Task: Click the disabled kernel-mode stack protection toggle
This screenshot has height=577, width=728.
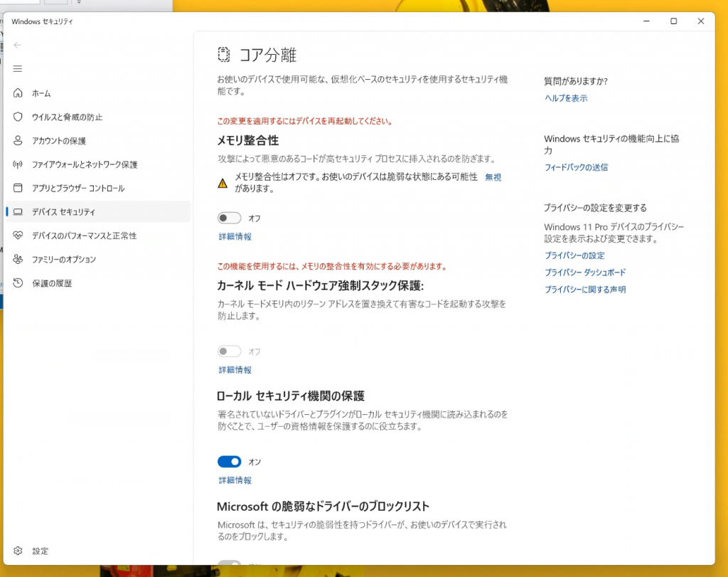Action: tap(229, 351)
